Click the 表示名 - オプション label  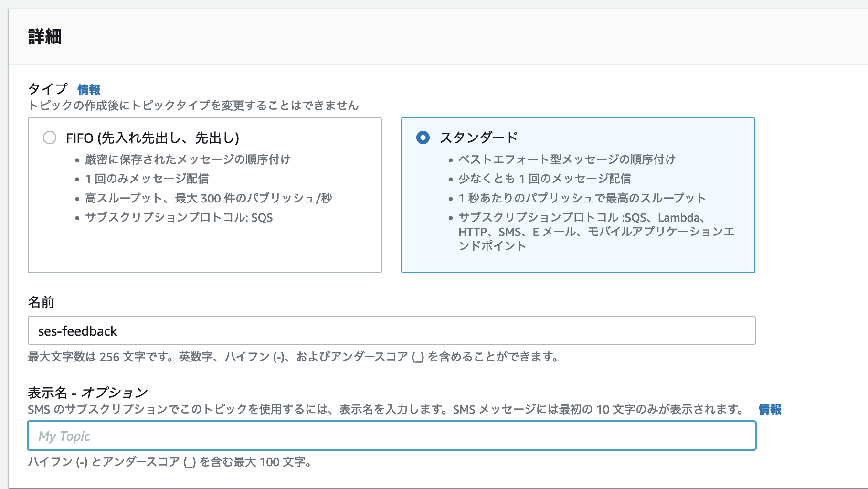coord(88,392)
